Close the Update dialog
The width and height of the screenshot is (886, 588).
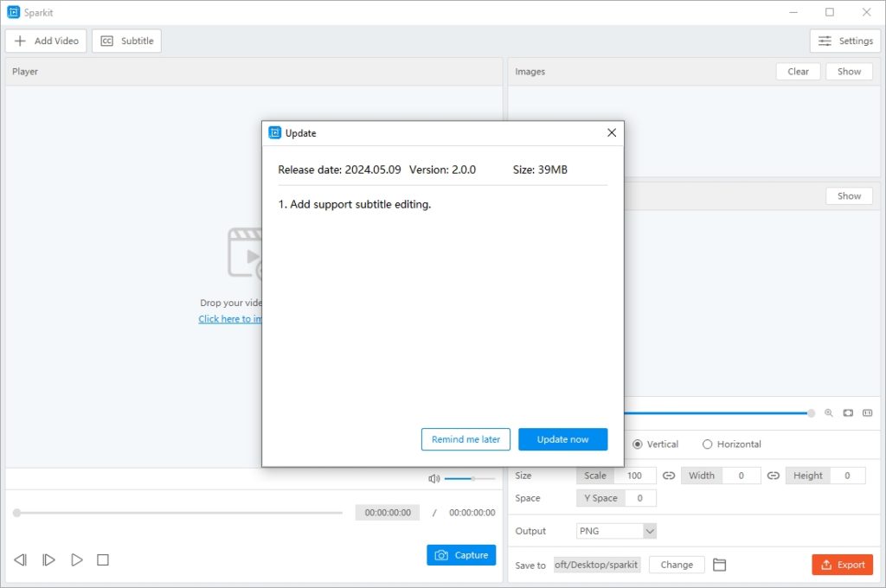(x=612, y=133)
